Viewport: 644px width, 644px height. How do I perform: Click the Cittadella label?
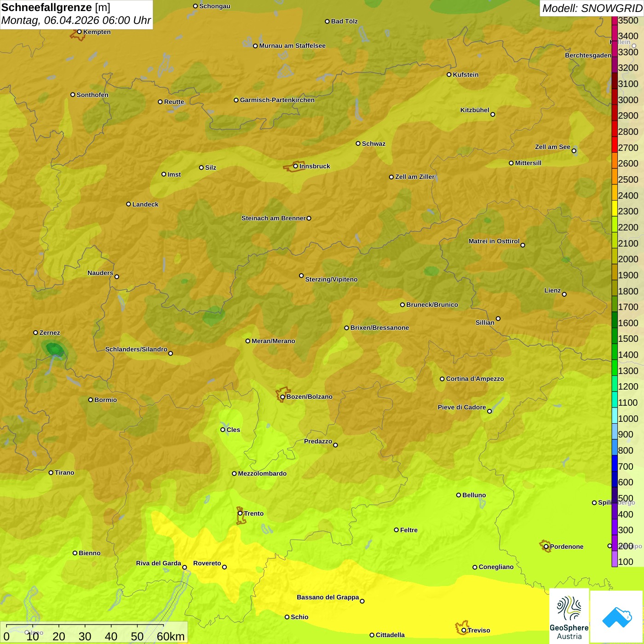[390, 635]
